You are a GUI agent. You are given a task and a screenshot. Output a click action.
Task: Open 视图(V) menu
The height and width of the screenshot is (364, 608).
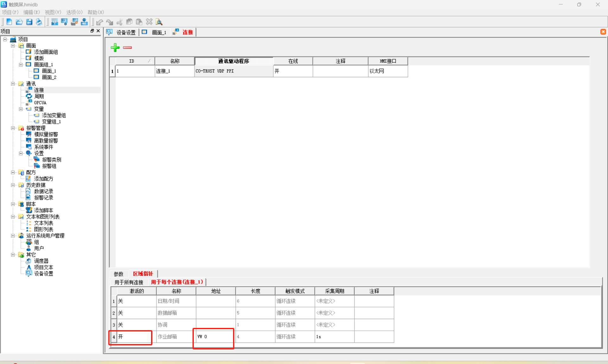tap(53, 12)
